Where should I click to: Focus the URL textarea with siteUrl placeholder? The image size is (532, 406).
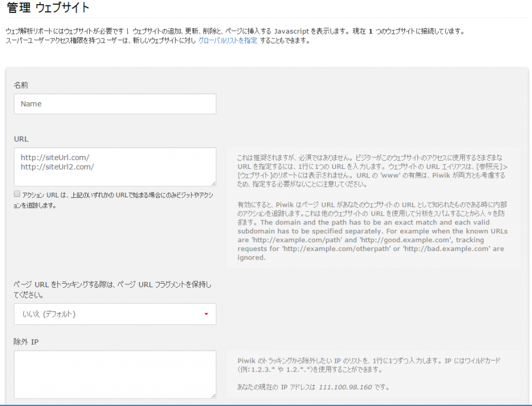click(x=115, y=167)
